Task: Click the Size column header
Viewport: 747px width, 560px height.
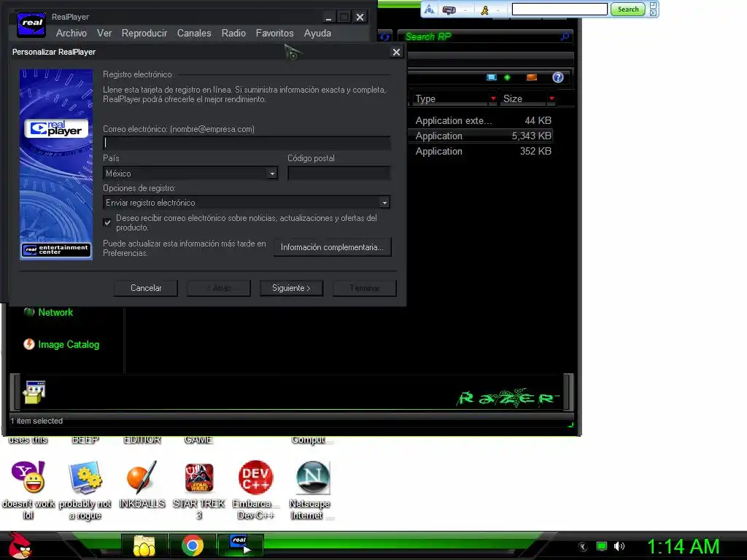Action: point(524,98)
